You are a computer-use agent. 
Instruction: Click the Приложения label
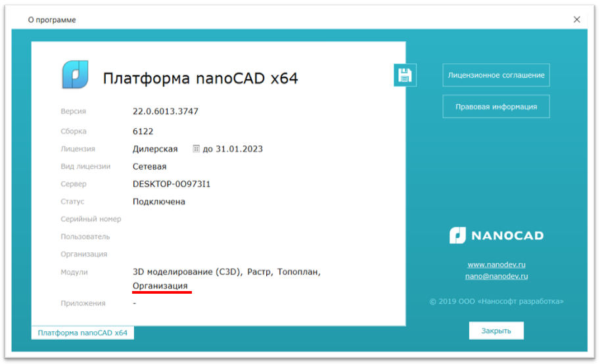tap(83, 304)
